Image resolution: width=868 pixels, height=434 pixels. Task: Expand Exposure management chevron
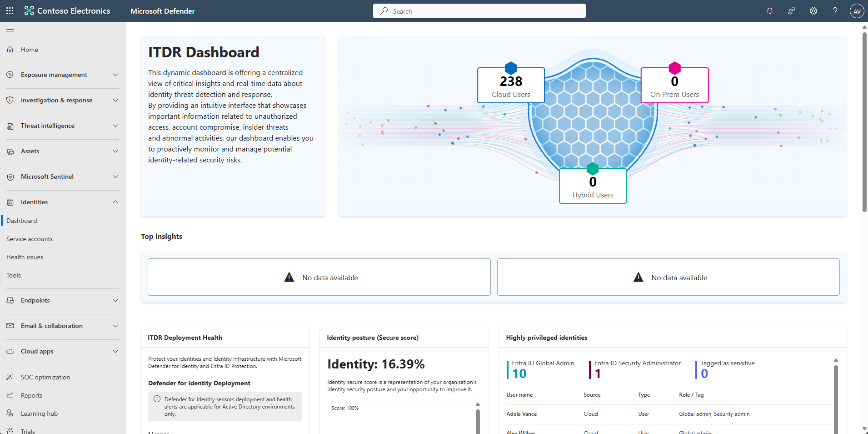115,75
